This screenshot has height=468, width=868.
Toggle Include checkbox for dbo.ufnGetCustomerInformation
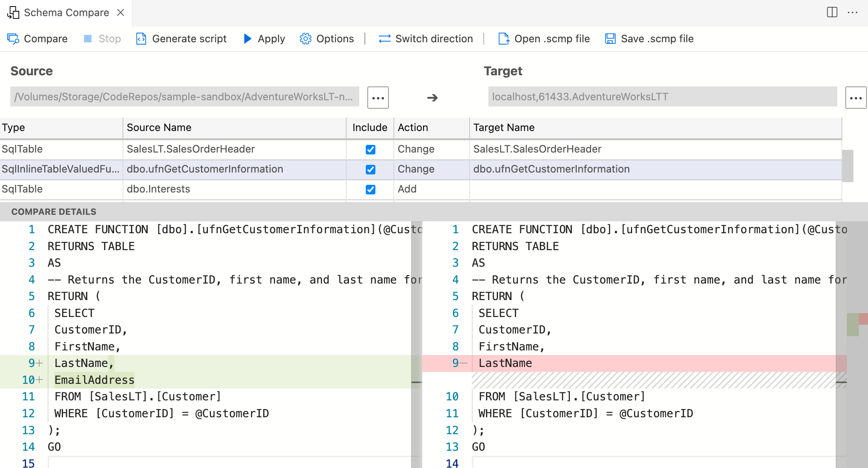click(x=370, y=169)
